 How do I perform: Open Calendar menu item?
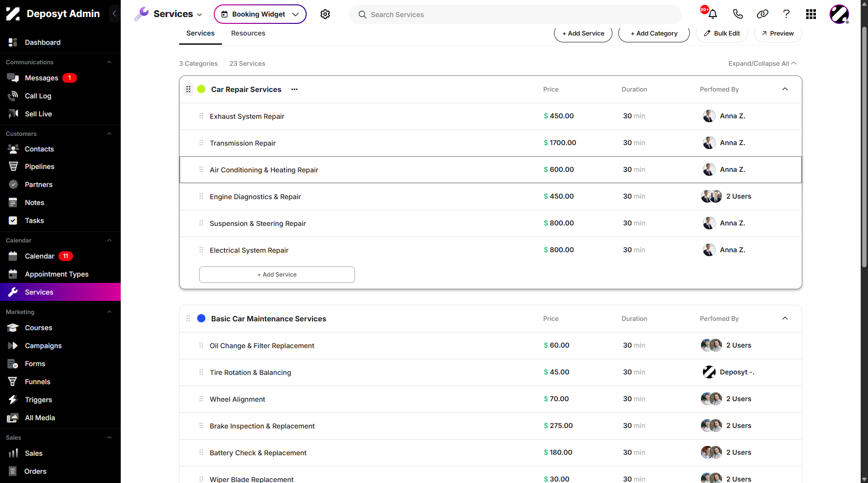pos(39,256)
